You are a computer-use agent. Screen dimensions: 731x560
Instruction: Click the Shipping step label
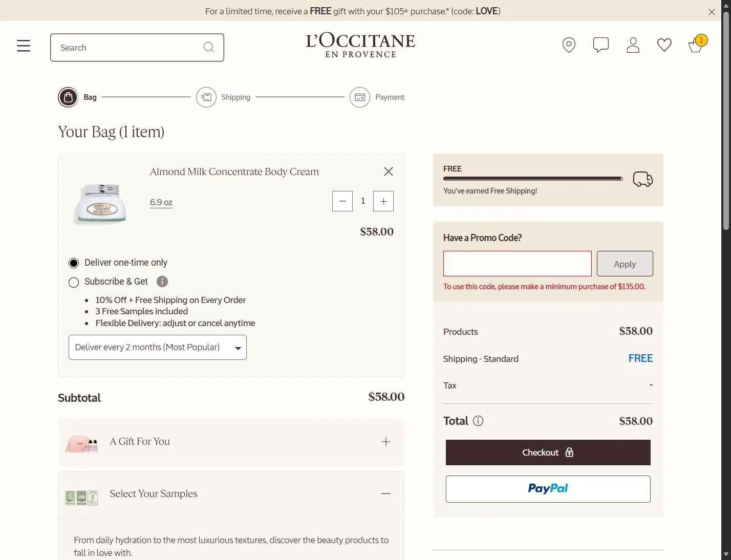point(236,97)
